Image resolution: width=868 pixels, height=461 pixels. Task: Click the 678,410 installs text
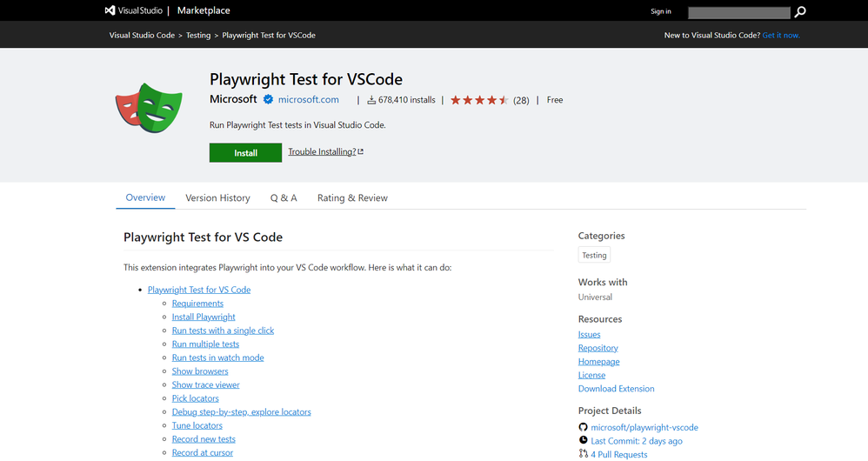click(407, 100)
